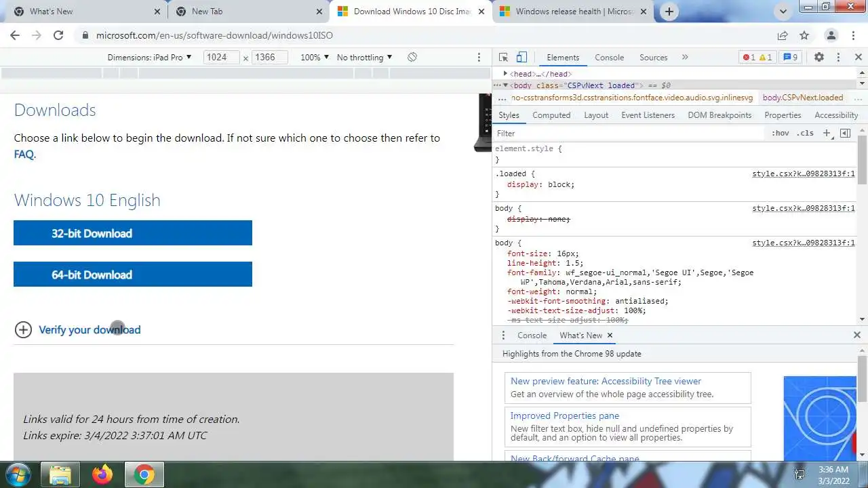The image size is (868, 488).
Task: Click the share page icon in address bar
Action: 783,35
